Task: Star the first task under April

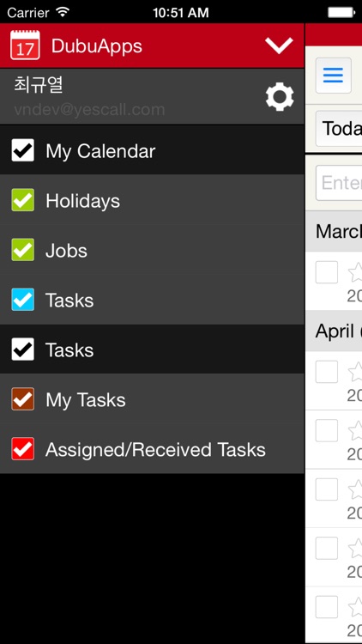Action: click(355, 372)
